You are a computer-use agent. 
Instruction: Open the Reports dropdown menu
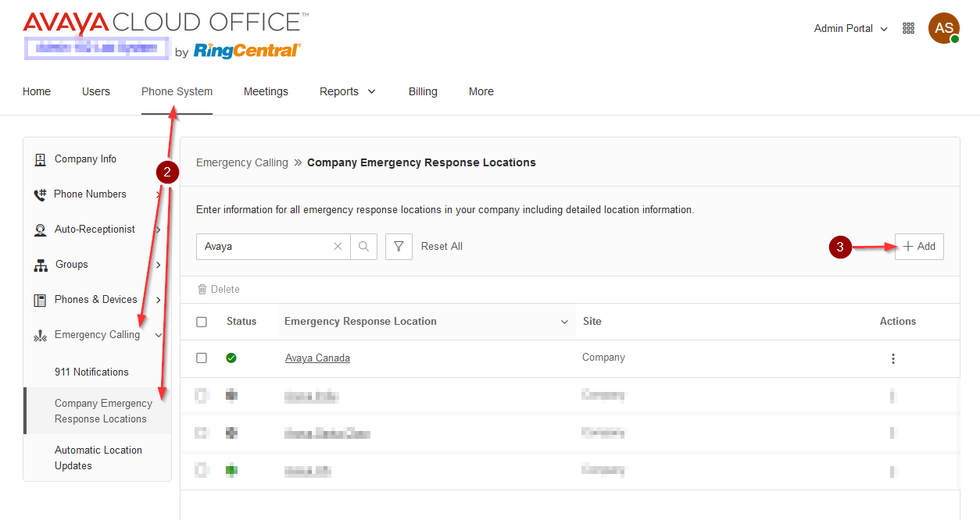[348, 91]
